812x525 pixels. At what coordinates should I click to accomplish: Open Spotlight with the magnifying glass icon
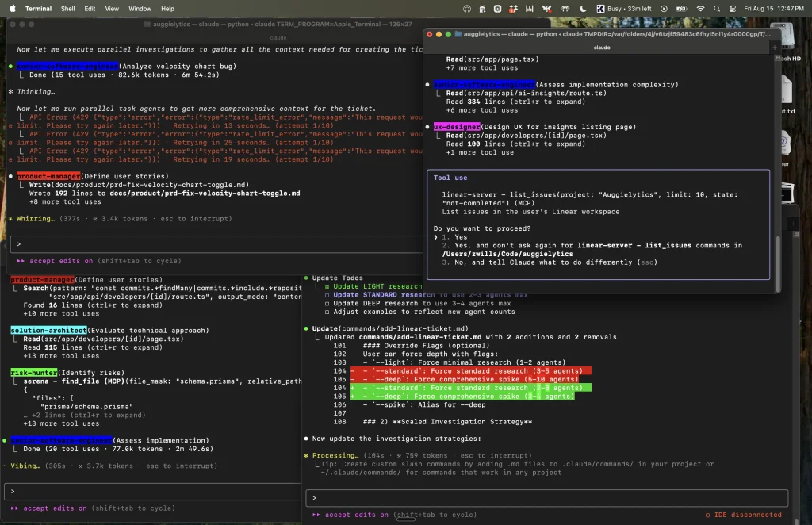718,9
